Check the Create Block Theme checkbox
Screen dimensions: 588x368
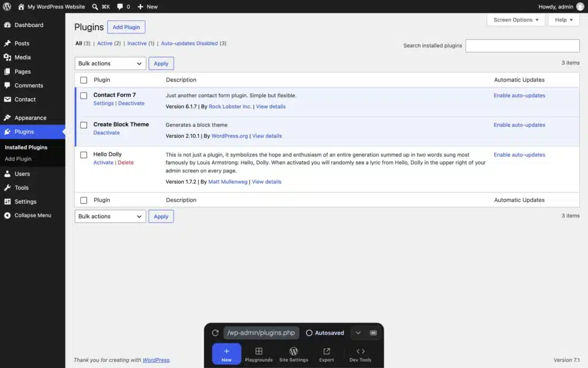(84, 125)
